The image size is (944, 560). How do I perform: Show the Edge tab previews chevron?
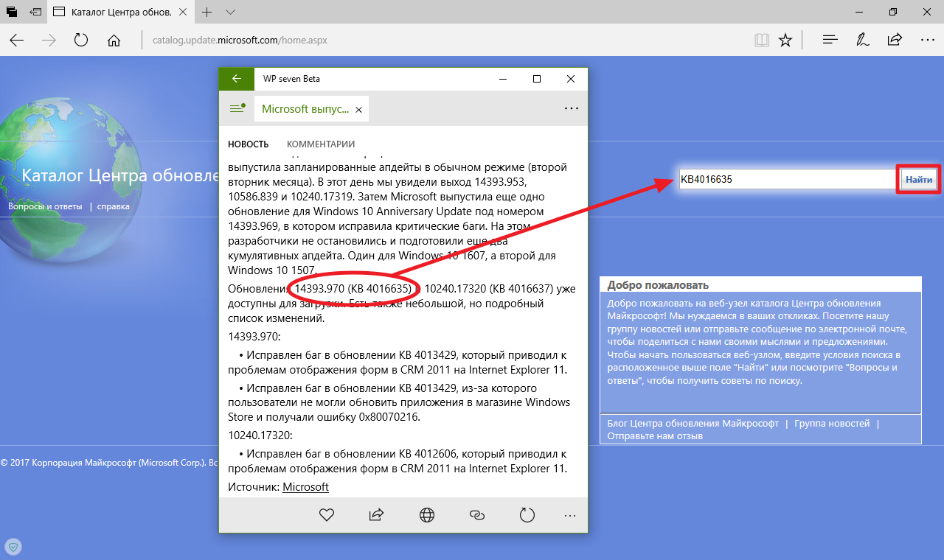tap(230, 12)
